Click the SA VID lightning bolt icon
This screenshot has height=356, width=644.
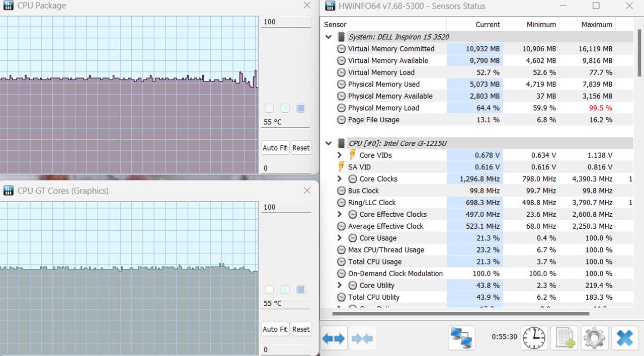(x=341, y=167)
